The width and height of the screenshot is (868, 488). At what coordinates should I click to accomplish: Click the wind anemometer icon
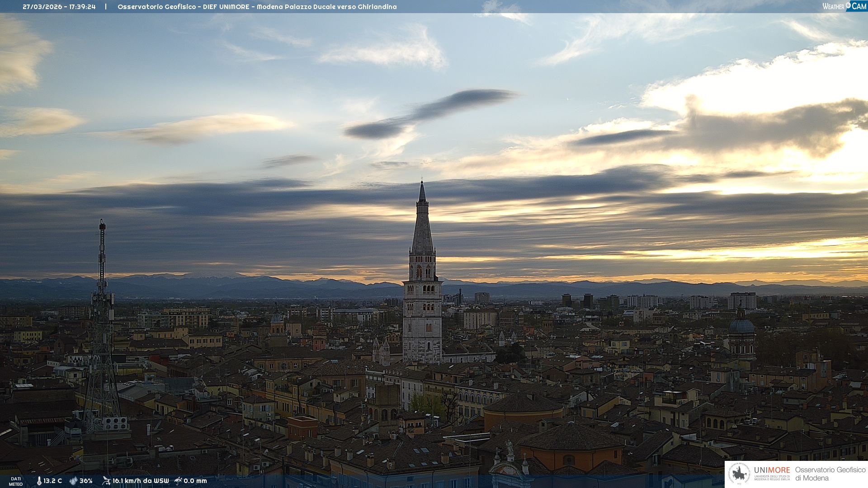(106, 481)
